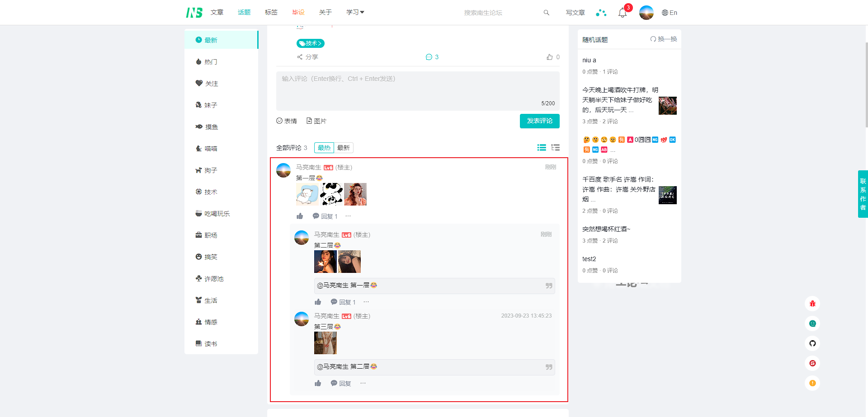This screenshot has width=868, height=417.
Task: Open the panda image in 第一层 comment
Action: [x=331, y=194]
